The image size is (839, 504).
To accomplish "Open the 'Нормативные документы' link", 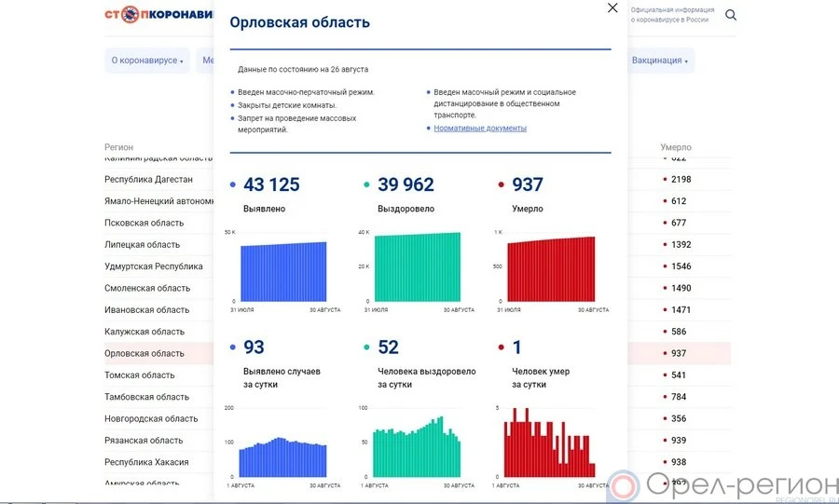I will [x=480, y=129].
